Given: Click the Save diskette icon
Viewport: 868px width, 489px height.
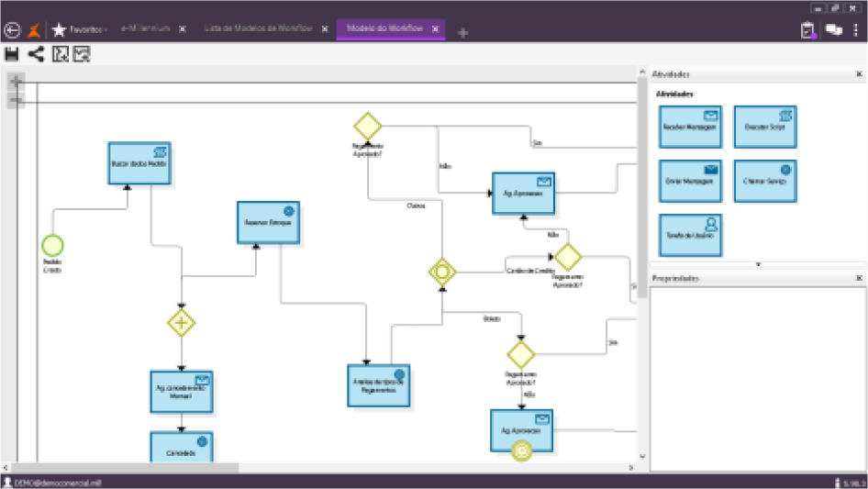Looking at the screenshot, I should click(12, 54).
